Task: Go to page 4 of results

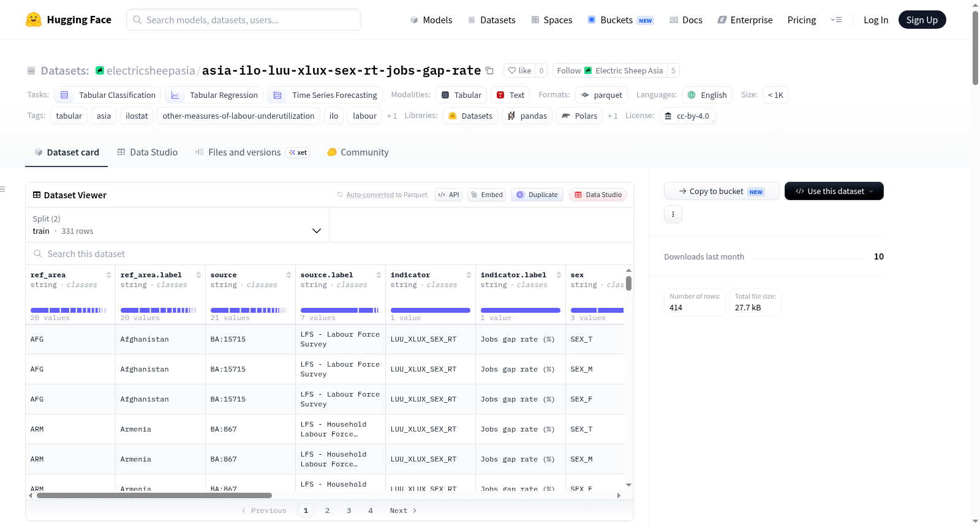Action: point(371,510)
